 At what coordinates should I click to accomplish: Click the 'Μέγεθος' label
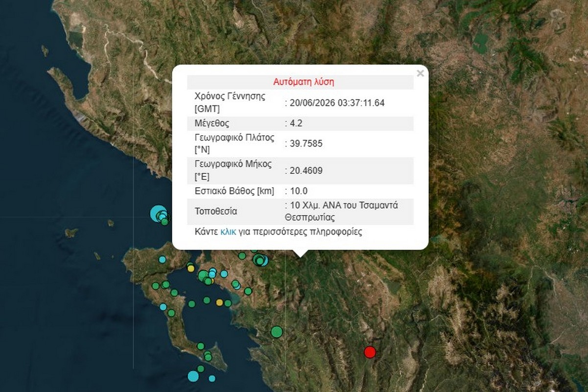point(212,123)
